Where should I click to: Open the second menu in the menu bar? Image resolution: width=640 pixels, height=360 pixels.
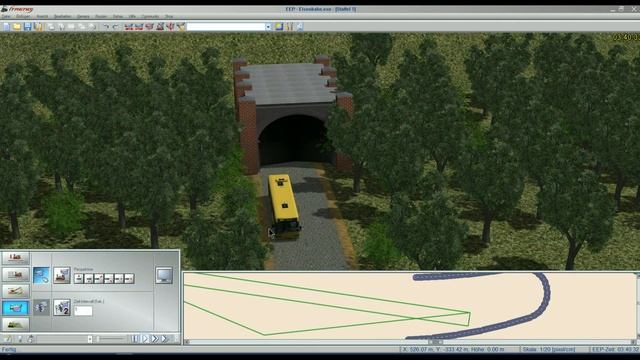tap(23, 17)
